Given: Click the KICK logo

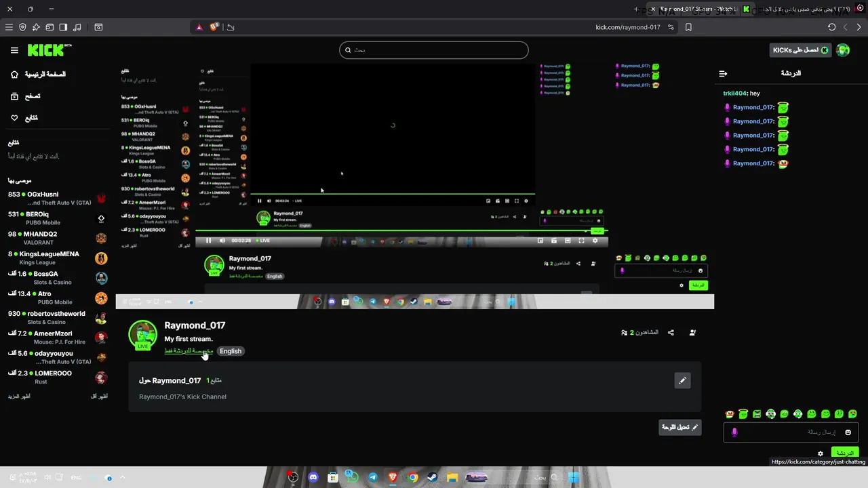Looking at the screenshot, I should click(49, 50).
